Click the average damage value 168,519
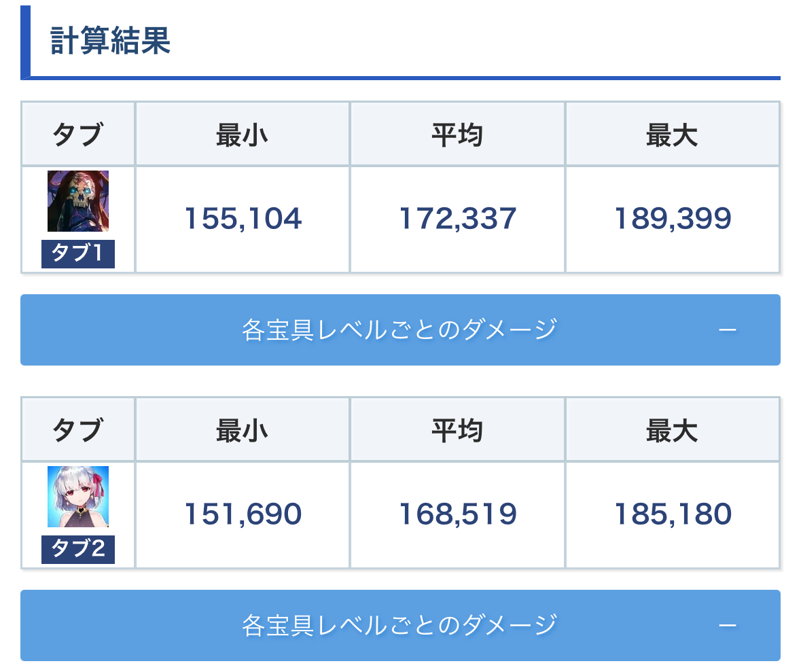 point(457,514)
